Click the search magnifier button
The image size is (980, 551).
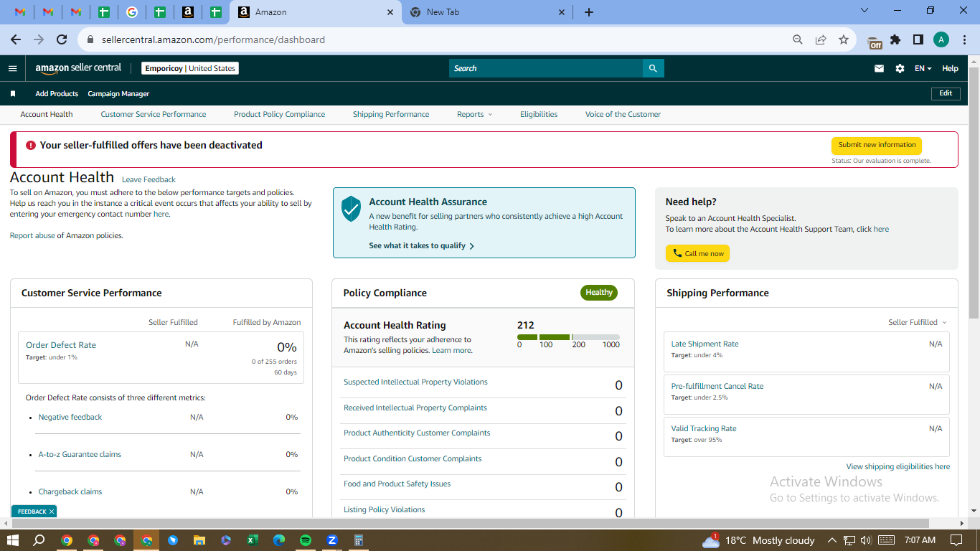pyautogui.click(x=653, y=68)
